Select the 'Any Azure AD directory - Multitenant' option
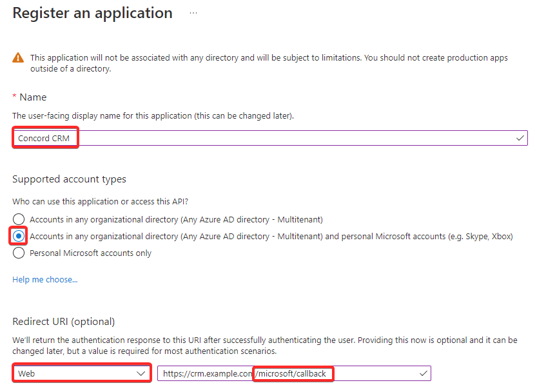 click(18, 219)
